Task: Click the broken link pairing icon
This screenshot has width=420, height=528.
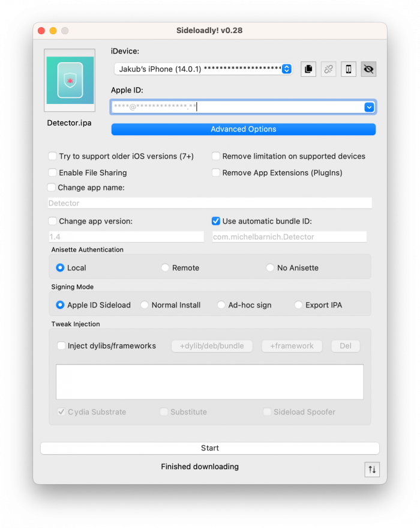Action: tap(328, 69)
